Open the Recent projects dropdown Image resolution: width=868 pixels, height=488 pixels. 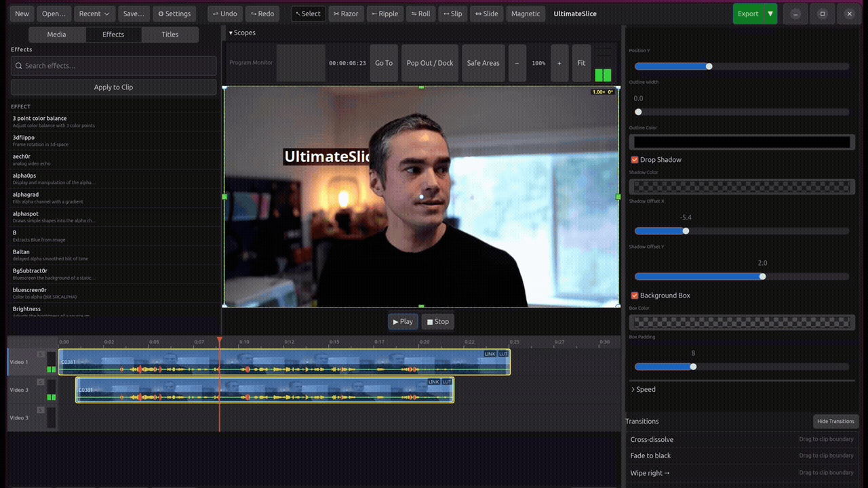point(94,14)
